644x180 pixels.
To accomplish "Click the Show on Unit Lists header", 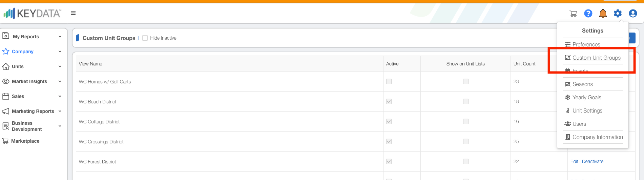I will (465, 64).
